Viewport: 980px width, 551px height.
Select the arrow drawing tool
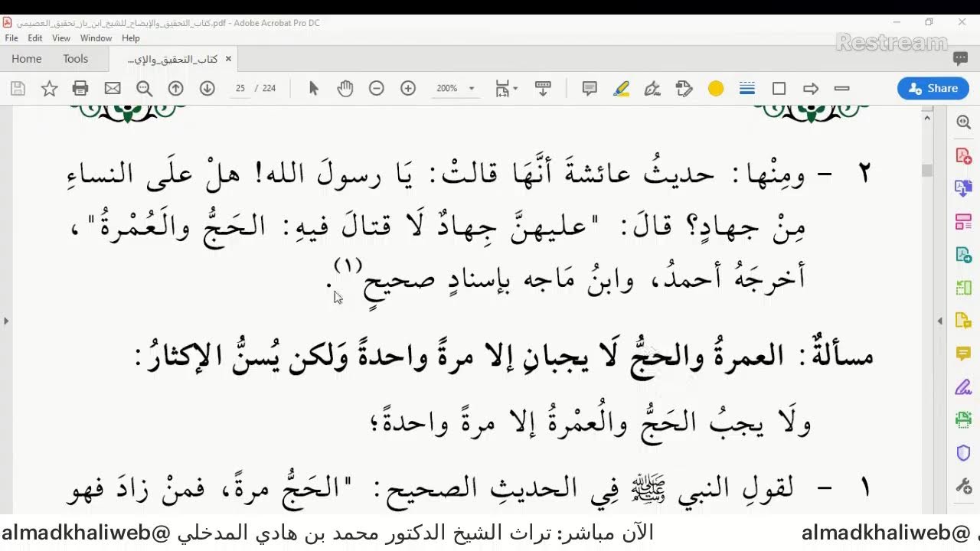(x=811, y=89)
